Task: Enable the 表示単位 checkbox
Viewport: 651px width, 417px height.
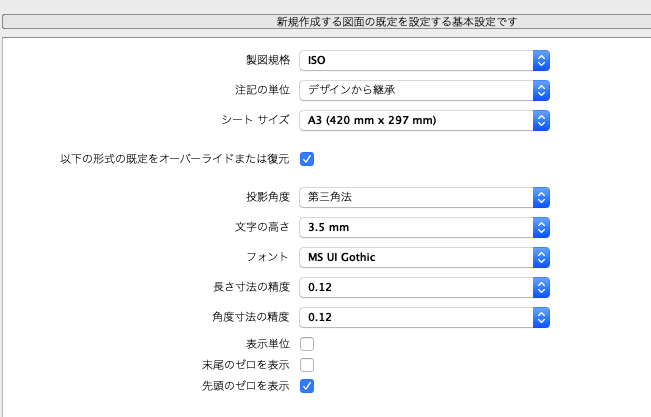Action: [x=307, y=344]
